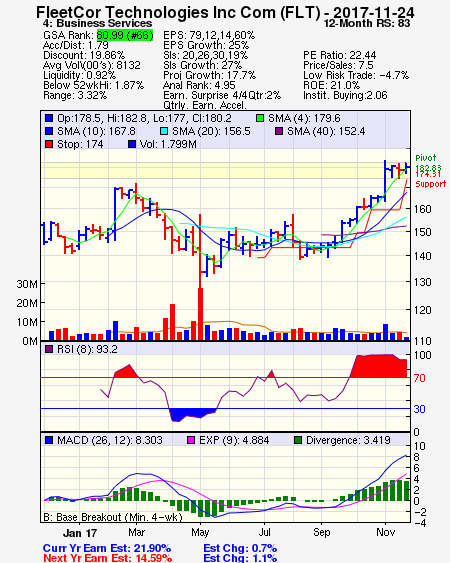Image resolution: width=450 pixels, height=563 pixels.
Task: Pick the magenta EXP (9) legend swatch
Action: coord(191,440)
